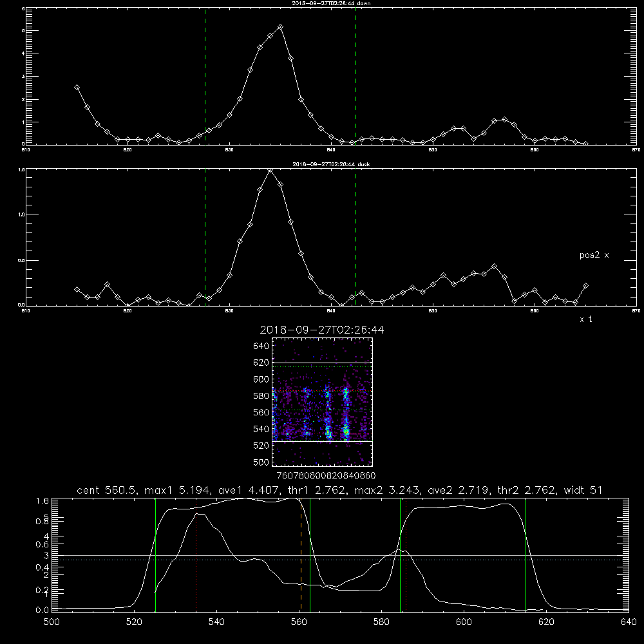Click the upper solid white line across spectrogram image
Screen dimensions: 644x644
[x=322, y=363]
